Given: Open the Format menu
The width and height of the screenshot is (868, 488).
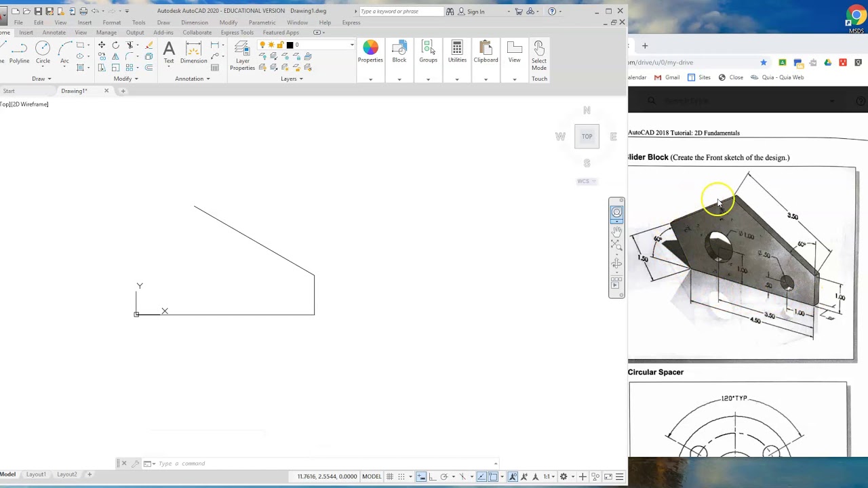Looking at the screenshot, I should [112, 22].
